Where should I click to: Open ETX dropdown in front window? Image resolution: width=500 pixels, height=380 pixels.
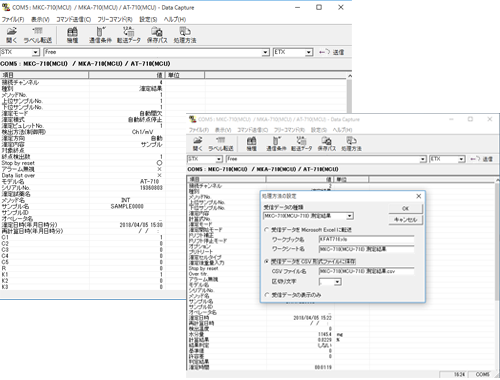coord(461,159)
